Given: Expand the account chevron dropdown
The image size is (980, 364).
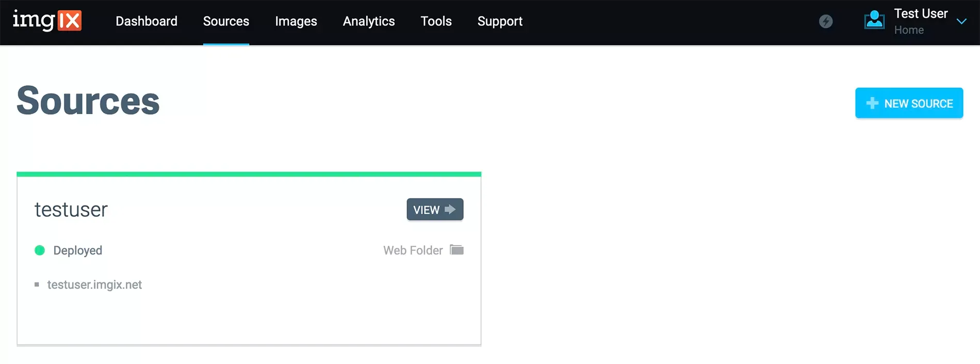Looking at the screenshot, I should pos(961,22).
